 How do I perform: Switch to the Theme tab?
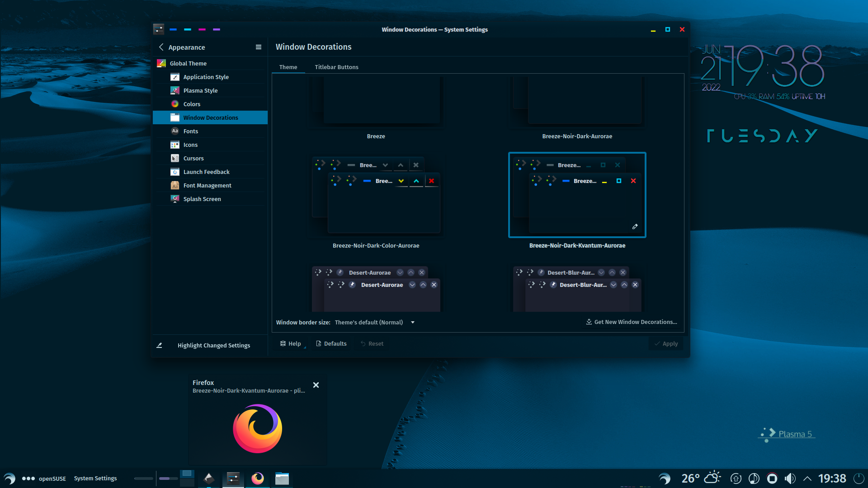tap(288, 67)
